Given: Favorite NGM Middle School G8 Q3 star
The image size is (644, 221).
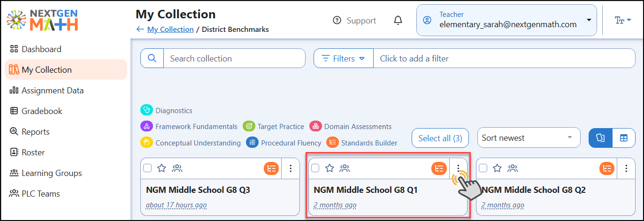Looking at the screenshot, I should click(x=161, y=168).
